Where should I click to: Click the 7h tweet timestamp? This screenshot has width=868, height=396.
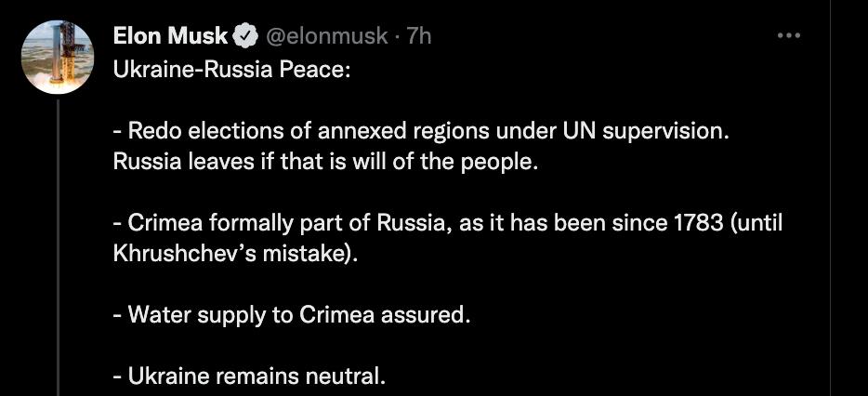pyautogui.click(x=420, y=36)
